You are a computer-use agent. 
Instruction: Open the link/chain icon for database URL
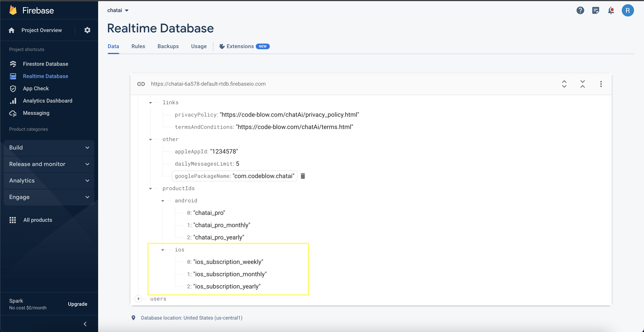click(141, 83)
